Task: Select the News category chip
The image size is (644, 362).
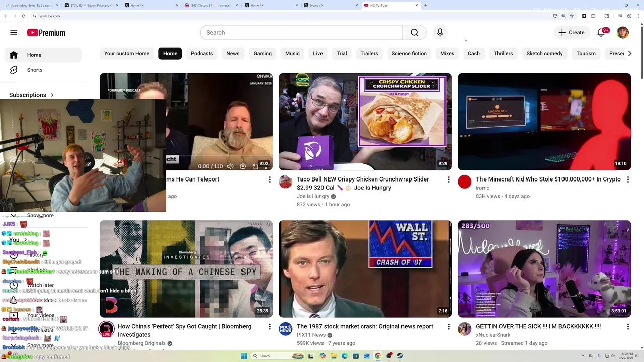Action: click(x=233, y=54)
